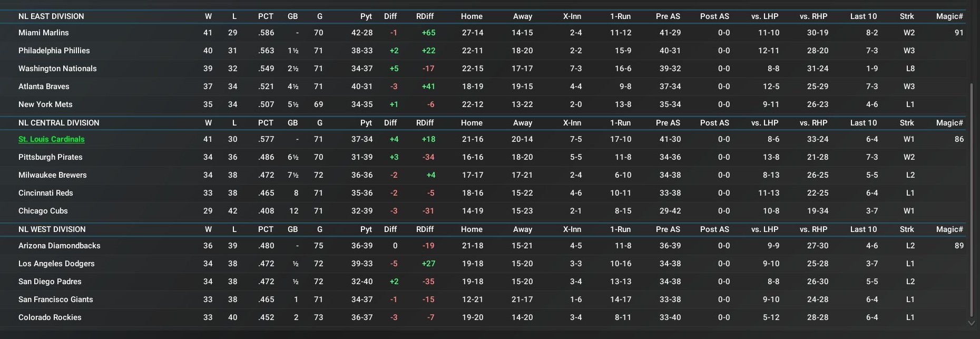The image size is (980, 339).
Task: Sort NL Central by Last 10 header
Action: pyautogui.click(x=864, y=123)
